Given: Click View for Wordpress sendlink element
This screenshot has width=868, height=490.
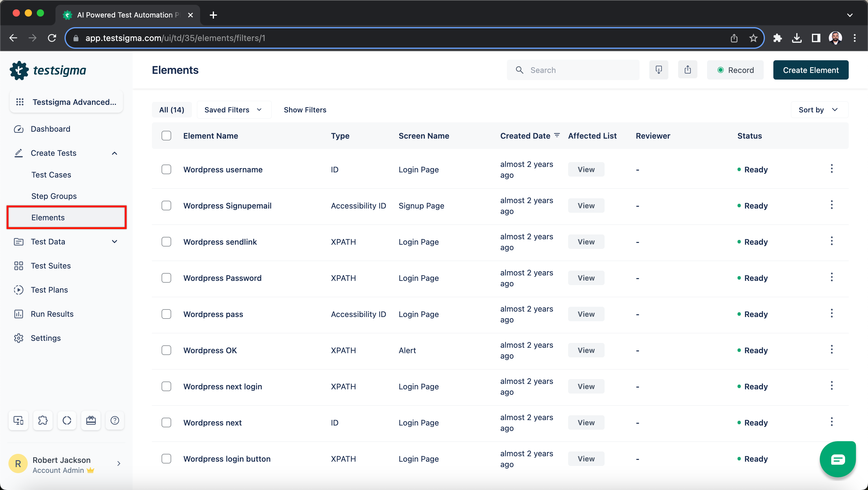Looking at the screenshot, I should (586, 241).
